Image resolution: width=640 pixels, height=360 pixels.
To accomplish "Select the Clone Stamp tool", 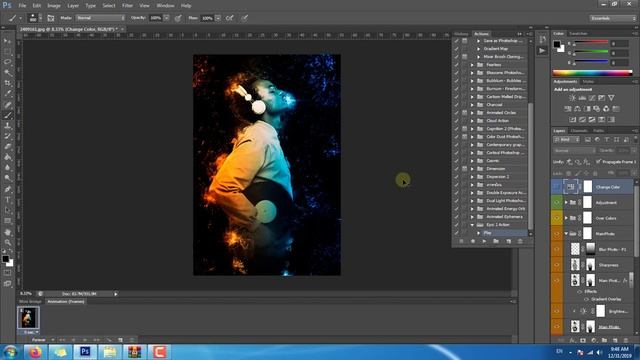I will click(7, 126).
